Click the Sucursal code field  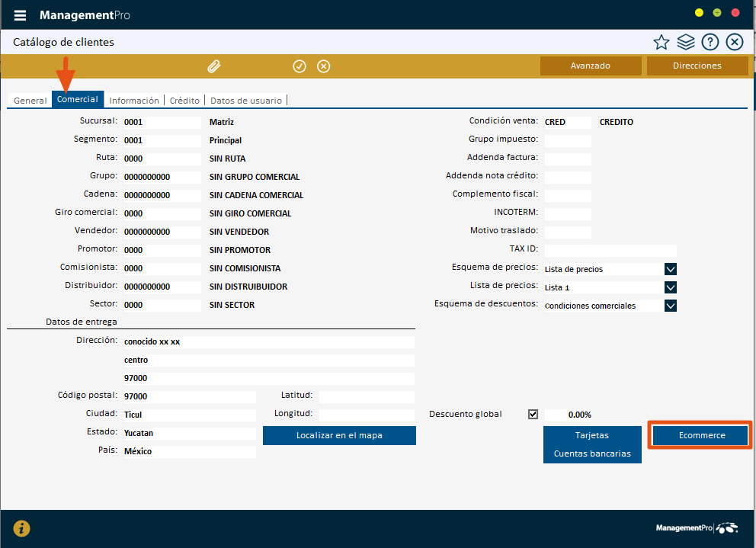[x=162, y=122]
